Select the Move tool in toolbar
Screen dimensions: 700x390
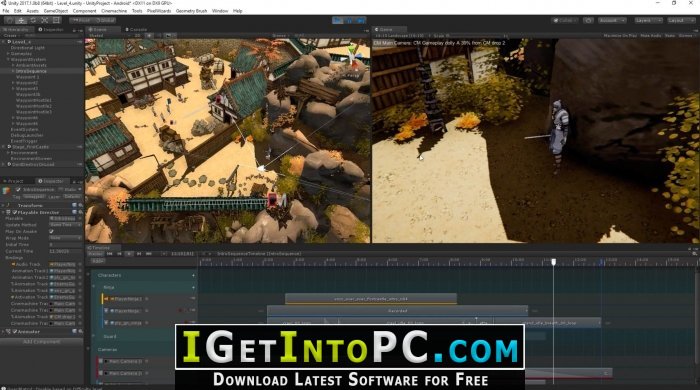(21, 21)
